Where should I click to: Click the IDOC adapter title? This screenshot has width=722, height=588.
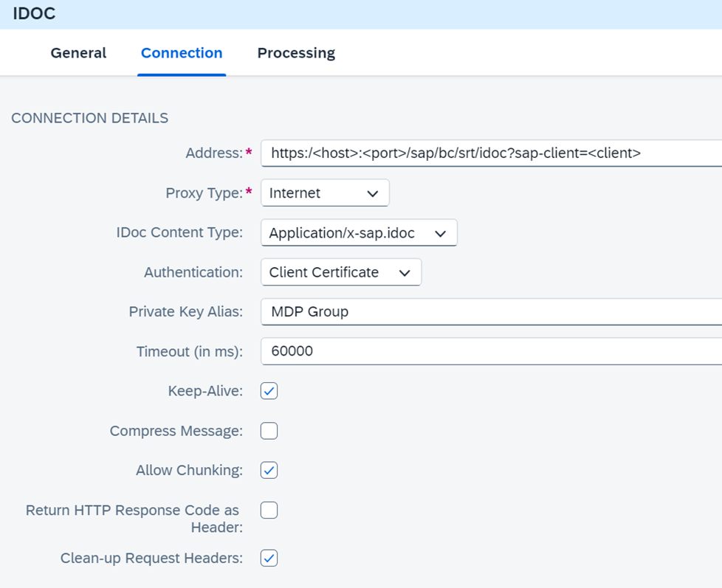point(34,14)
